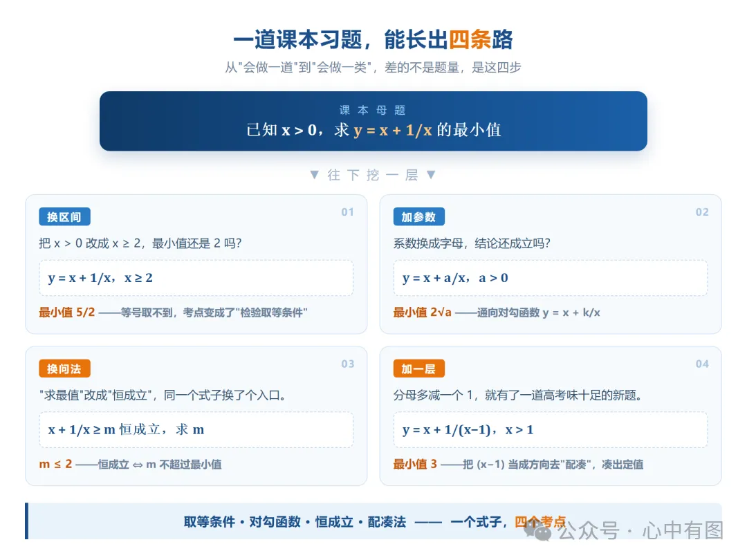Click 取等条件 in the footer bar
Screen dimensions: 747x560
click(x=209, y=522)
